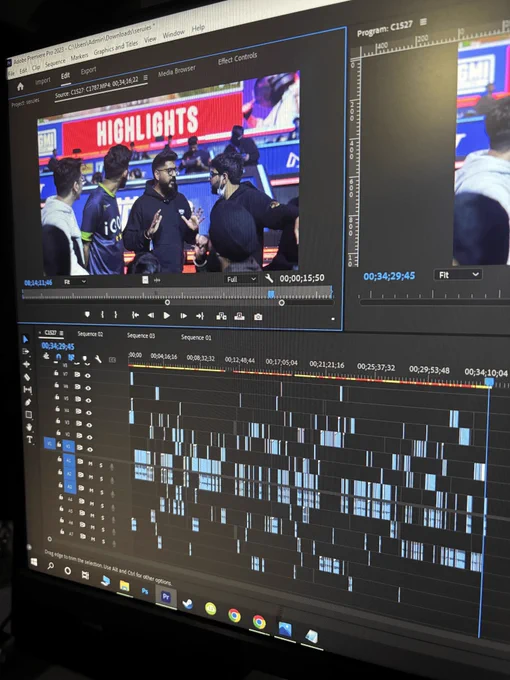Toggle the lock on the V3 track

(x=57, y=421)
